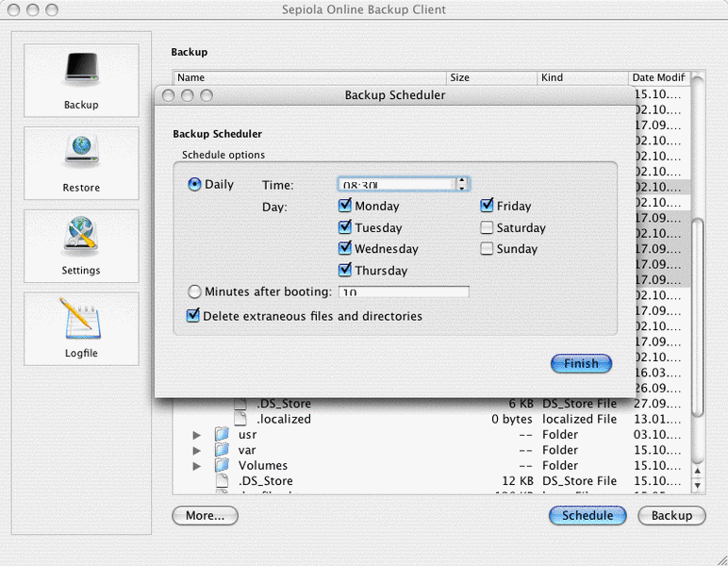The height and width of the screenshot is (566, 728).
Task: Click the 12 KB .DS_Store file icon
Action: tap(222, 480)
